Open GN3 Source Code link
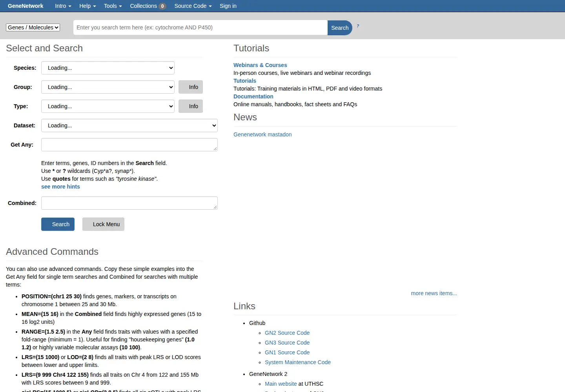 coord(287,343)
